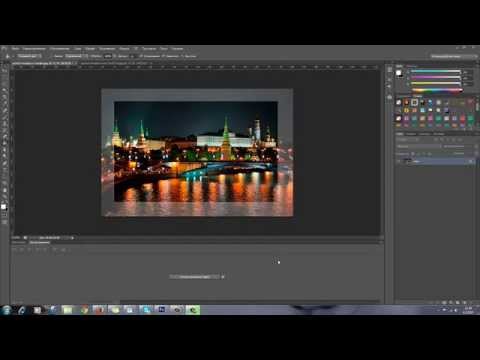Click the Create Video Timeline button
The height and width of the screenshot is (360, 480).
pyautogui.click(x=194, y=277)
